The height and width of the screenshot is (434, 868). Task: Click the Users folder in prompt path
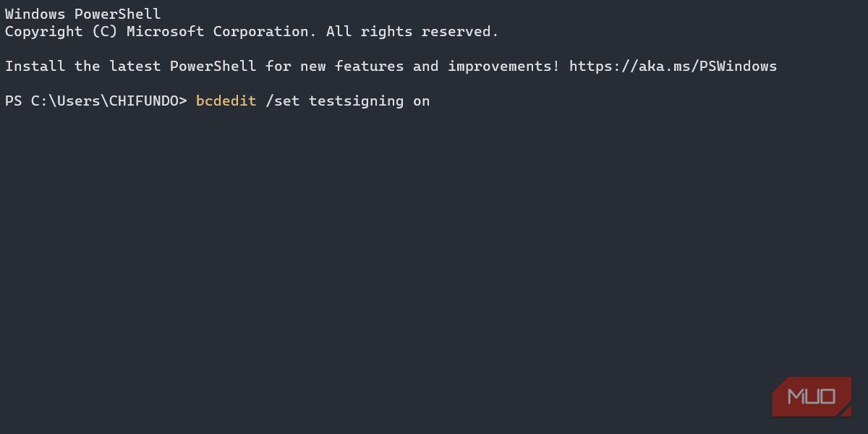coord(78,101)
